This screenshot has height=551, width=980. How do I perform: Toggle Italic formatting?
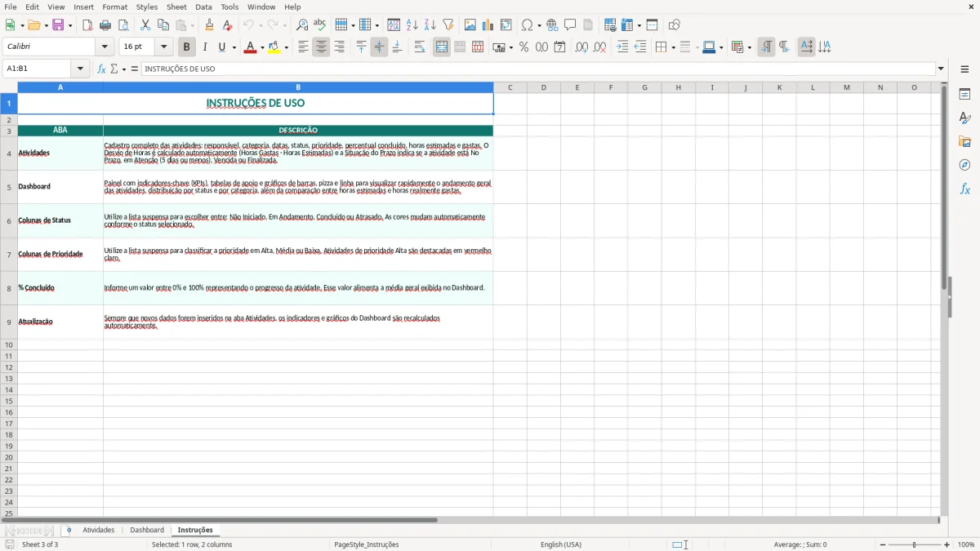coord(205,47)
